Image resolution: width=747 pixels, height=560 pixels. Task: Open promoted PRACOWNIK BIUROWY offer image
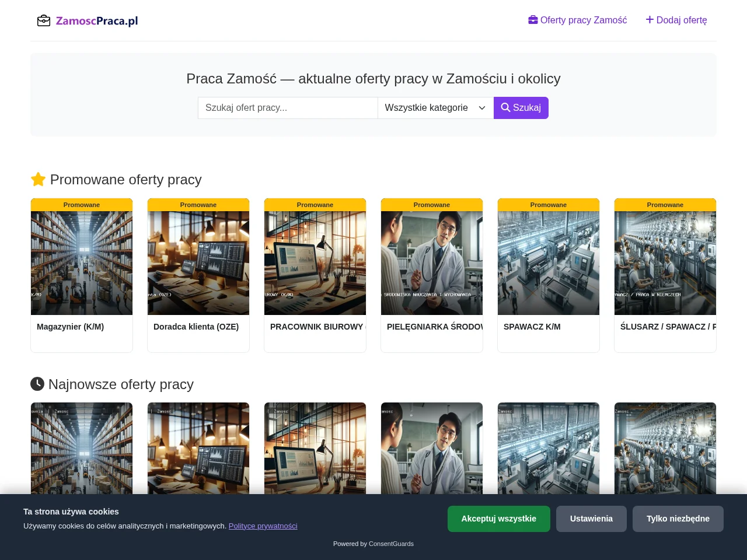[315, 263]
